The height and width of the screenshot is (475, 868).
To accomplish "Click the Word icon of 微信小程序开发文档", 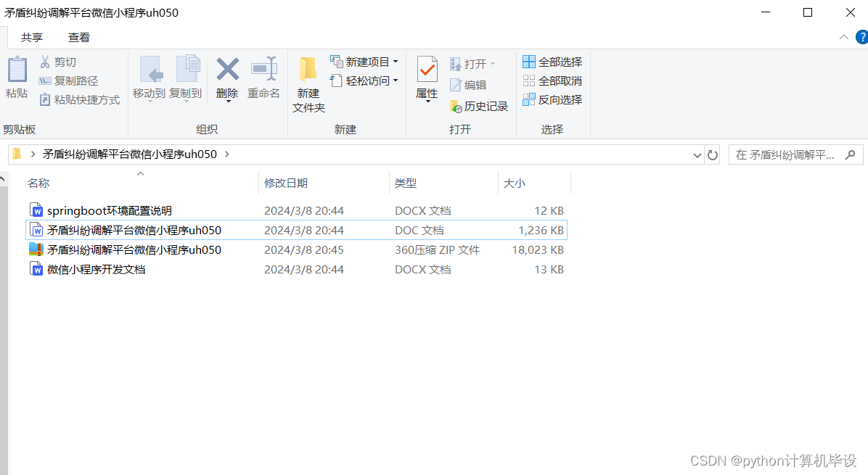I will 36,269.
